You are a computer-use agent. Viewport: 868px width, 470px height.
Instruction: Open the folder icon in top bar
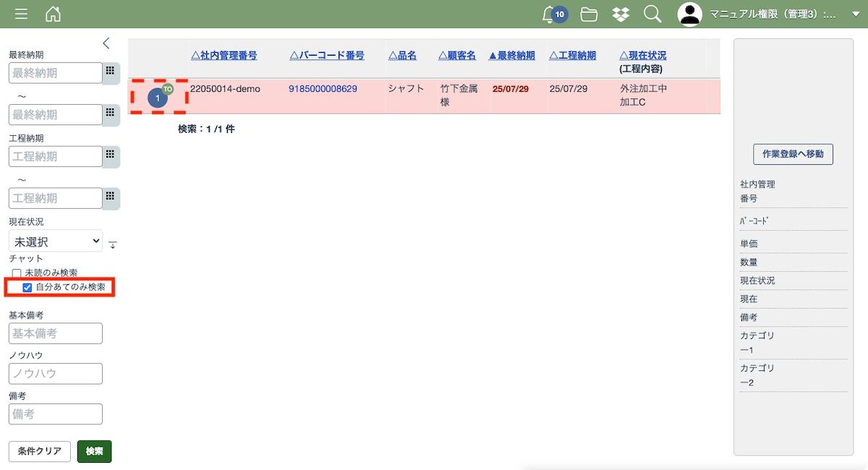coord(589,14)
